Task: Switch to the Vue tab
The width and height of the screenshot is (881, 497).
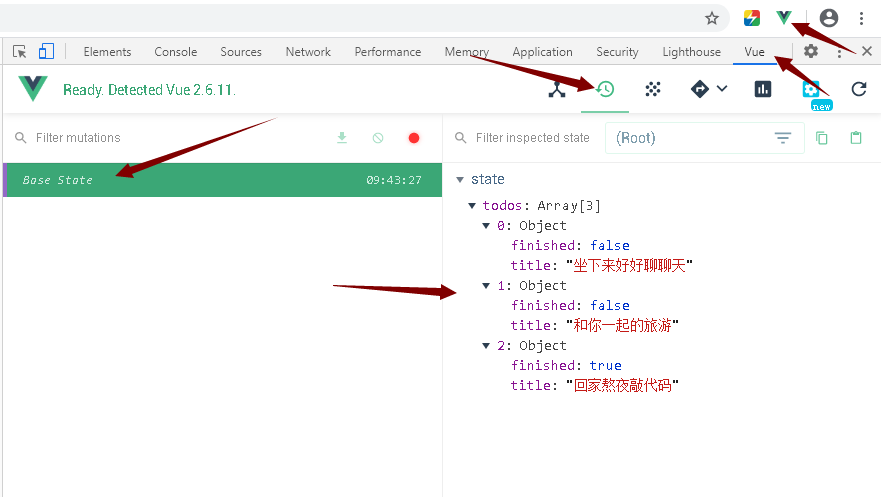Action: 755,52
